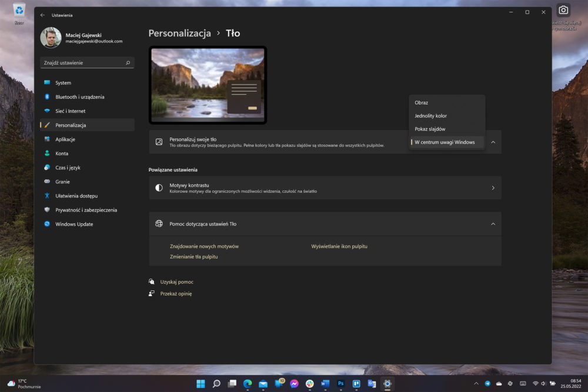Open Word from taskbar
This screenshot has width=588, height=392.
[325, 383]
